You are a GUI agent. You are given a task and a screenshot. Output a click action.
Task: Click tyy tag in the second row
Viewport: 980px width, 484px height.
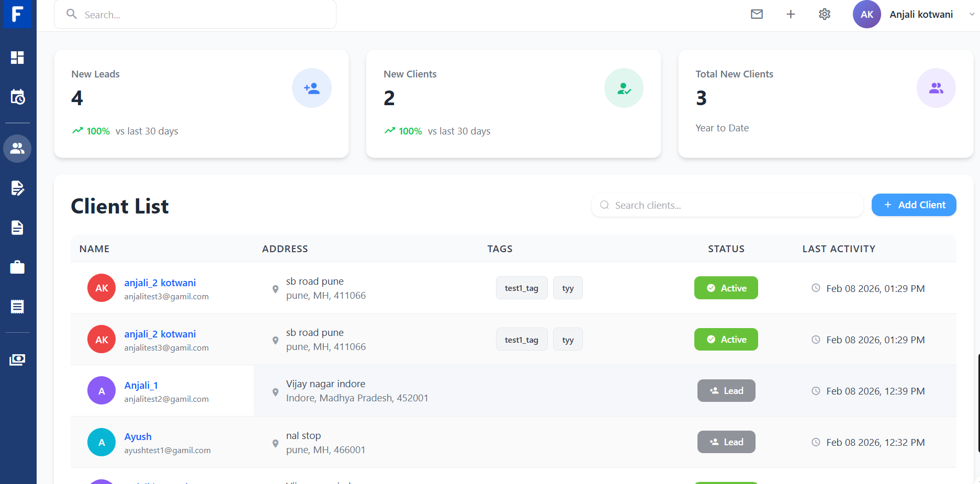tap(568, 340)
